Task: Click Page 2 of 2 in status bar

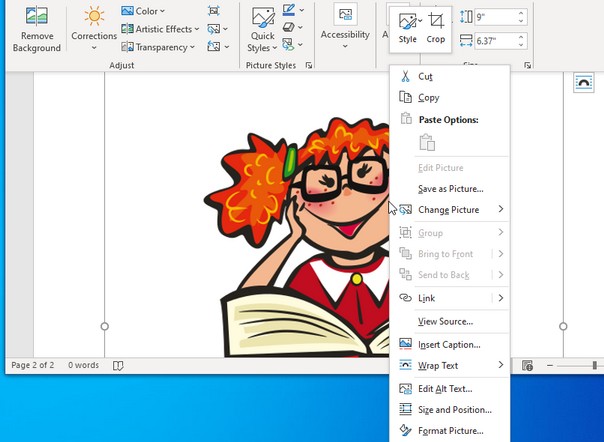Action: click(x=33, y=365)
